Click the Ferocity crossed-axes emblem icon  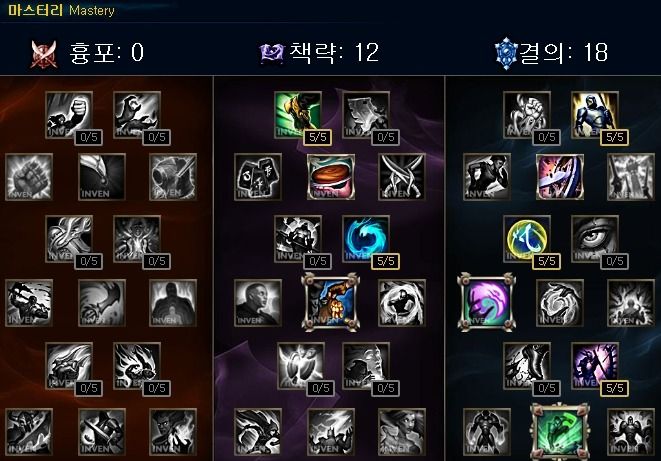44,54
